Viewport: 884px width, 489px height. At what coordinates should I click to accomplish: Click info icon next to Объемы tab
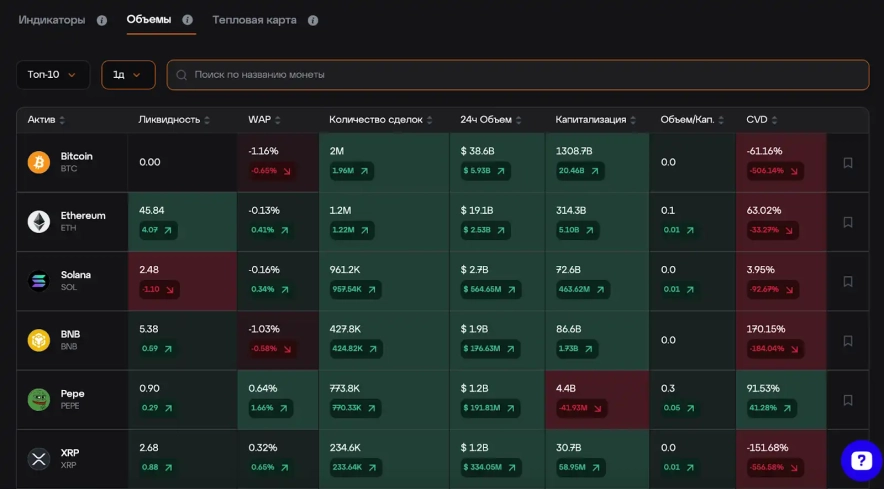click(x=188, y=20)
